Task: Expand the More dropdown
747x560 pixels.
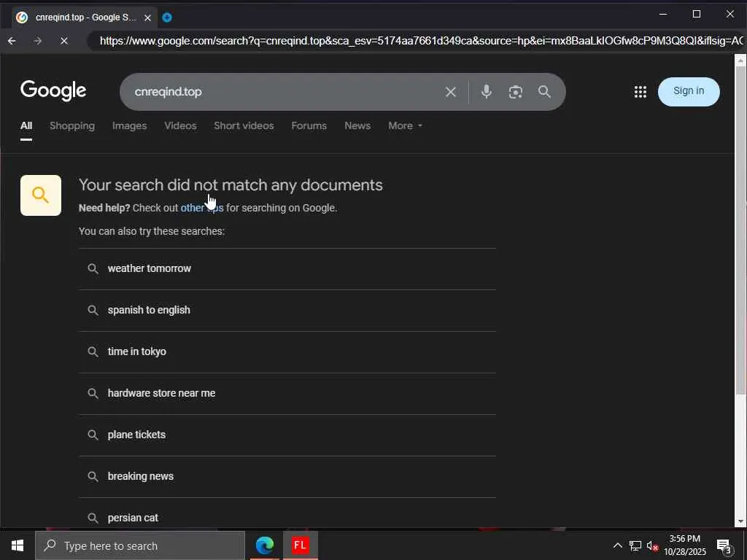Action: pyautogui.click(x=405, y=125)
